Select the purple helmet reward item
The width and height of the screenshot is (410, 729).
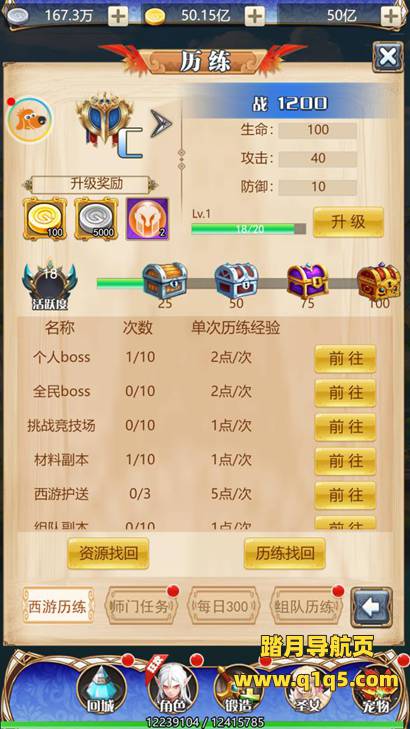tap(147, 219)
